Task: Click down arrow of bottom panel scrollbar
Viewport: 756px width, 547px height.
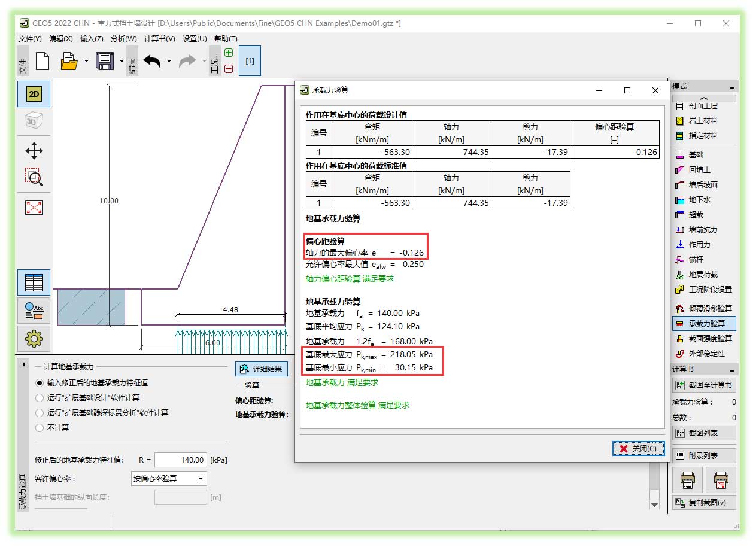Action: pos(654,505)
